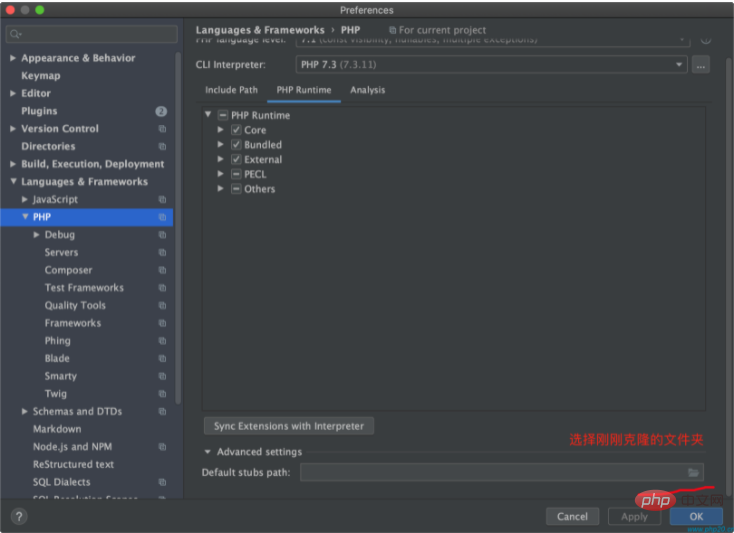Click the Default stubs path field
This screenshot has width=734, height=533.
[x=502, y=473]
